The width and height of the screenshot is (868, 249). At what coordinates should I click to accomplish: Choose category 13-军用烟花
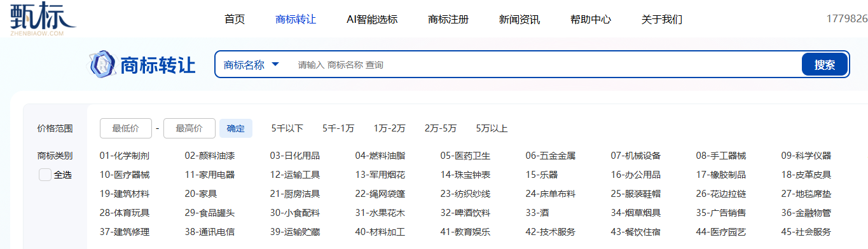(380, 175)
